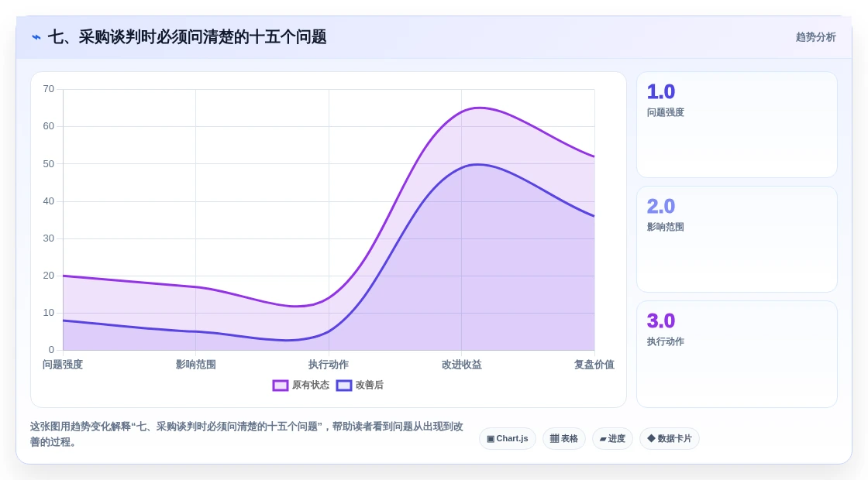The image size is (868, 480).
Task: Click the Chart.js pill's square icon
Action: pos(491,439)
